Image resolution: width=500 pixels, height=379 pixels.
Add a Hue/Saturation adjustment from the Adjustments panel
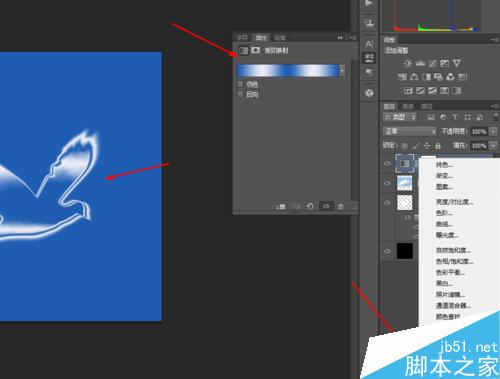402,77
